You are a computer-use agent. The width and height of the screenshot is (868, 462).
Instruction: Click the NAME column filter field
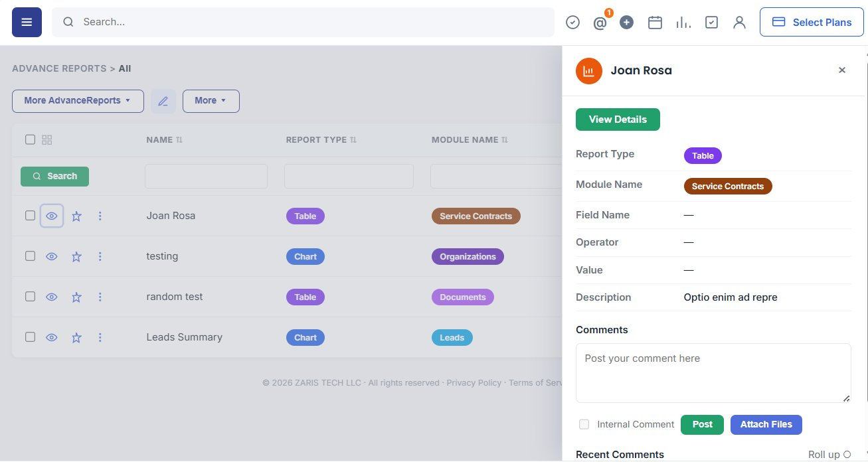tap(206, 177)
